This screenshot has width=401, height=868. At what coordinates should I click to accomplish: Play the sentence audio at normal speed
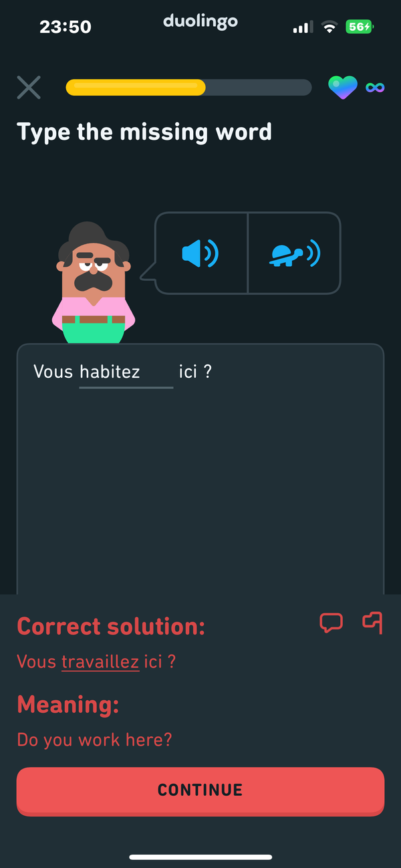click(x=201, y=253)
